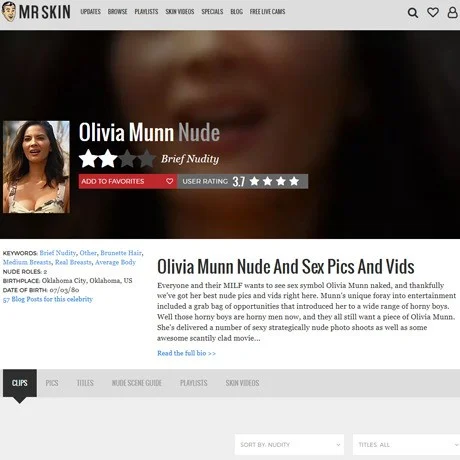Select the Clips tab

[20, 383]
